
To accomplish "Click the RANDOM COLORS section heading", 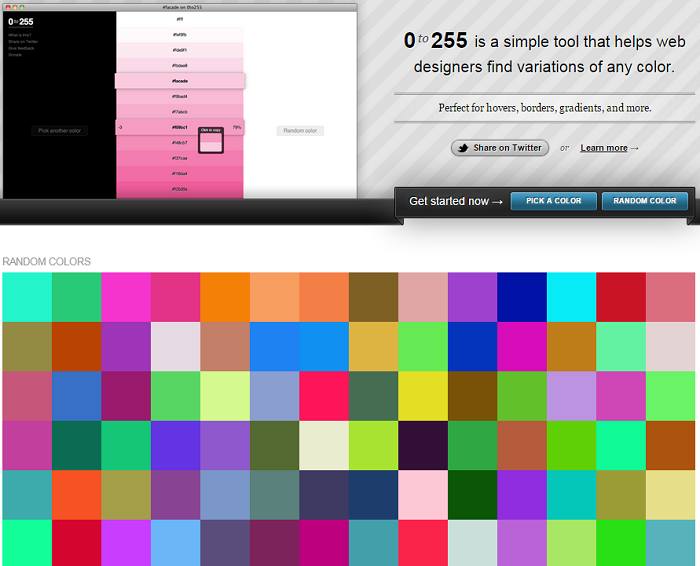I will 47,262.
